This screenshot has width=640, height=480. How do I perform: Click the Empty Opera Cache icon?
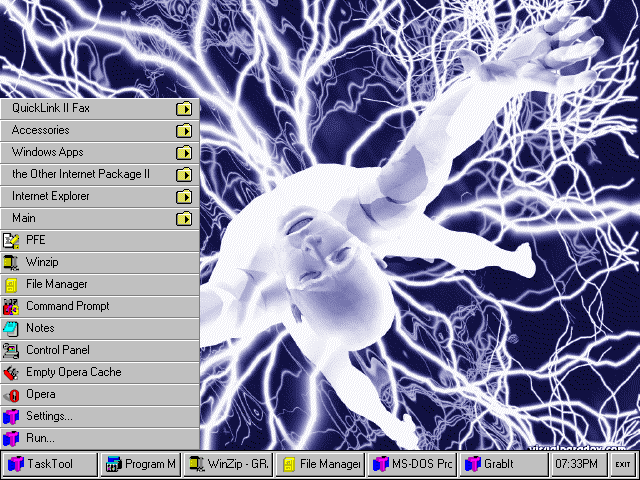[x=11, y=372]
